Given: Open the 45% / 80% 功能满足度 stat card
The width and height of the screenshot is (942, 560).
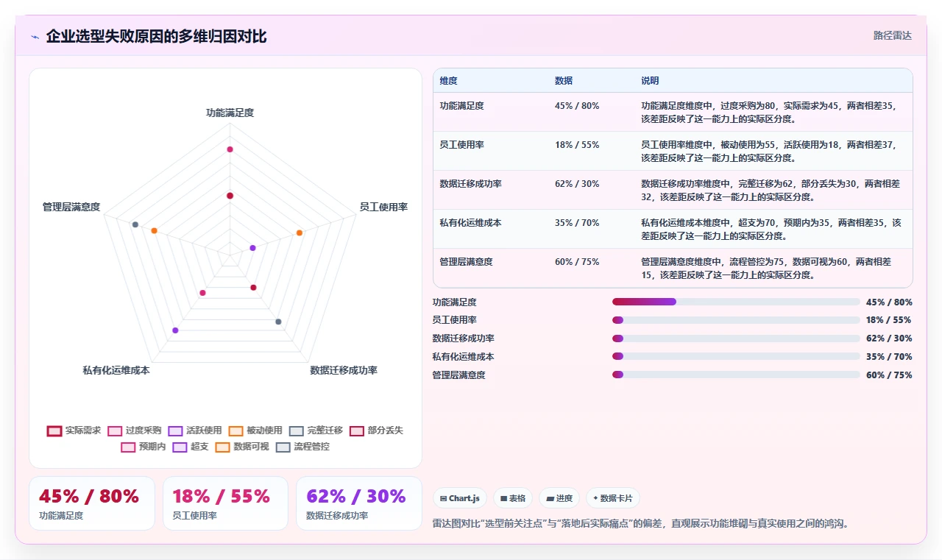Looking at the screenshot, I should (x=92, y=503).
